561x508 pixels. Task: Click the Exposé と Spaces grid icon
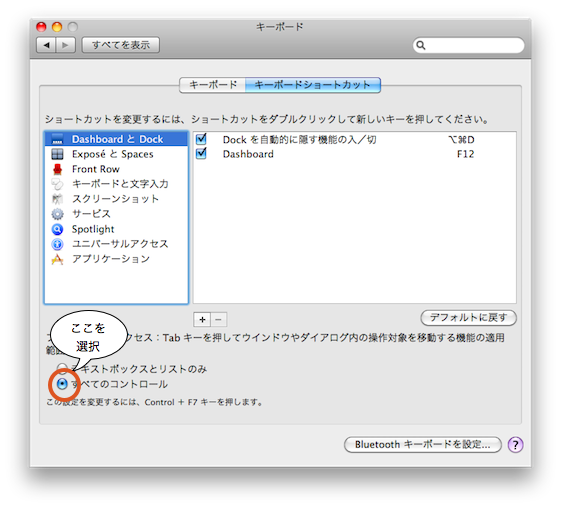(x=57, y=154)
